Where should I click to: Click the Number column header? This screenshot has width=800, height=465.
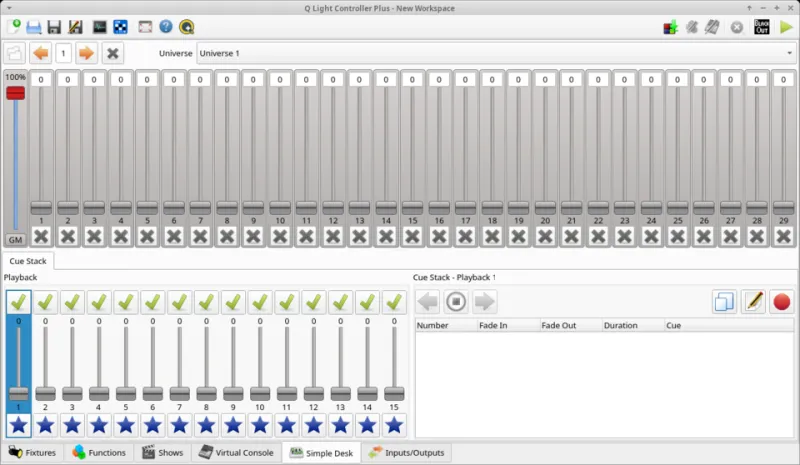point(446,325)
